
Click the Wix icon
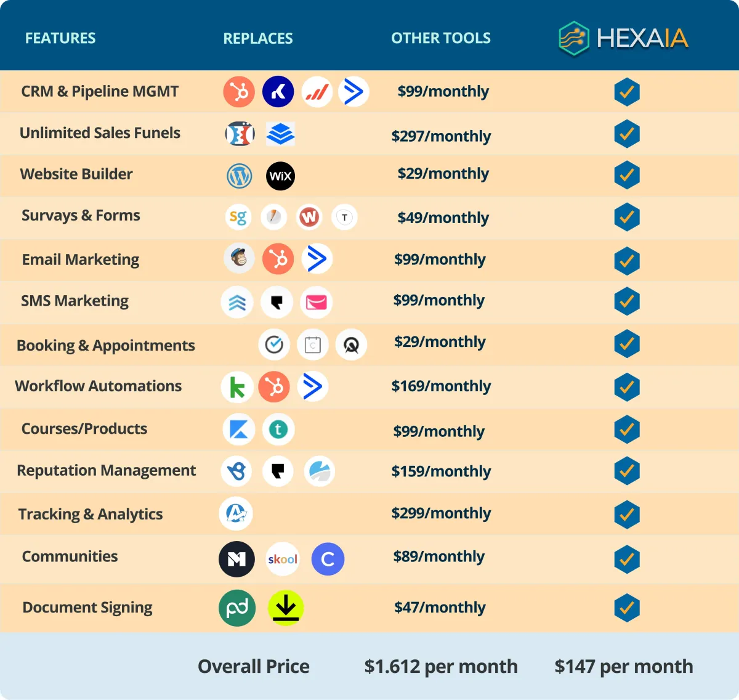click(x=280, y=176)
